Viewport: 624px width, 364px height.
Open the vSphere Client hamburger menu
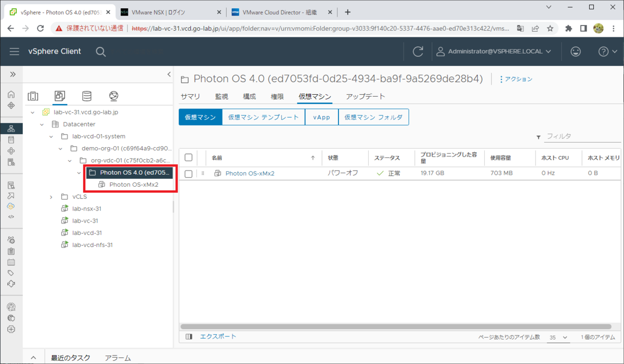(14, 51)
